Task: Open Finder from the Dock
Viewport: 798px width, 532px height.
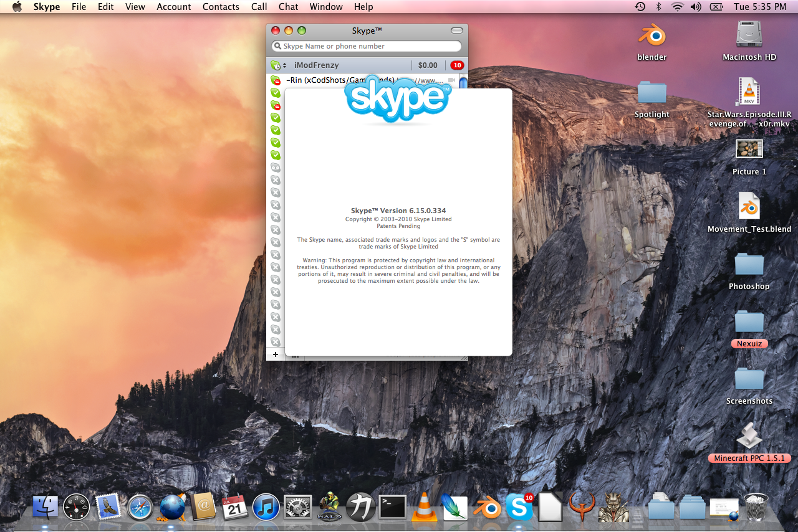Action: tap(45, 506)
